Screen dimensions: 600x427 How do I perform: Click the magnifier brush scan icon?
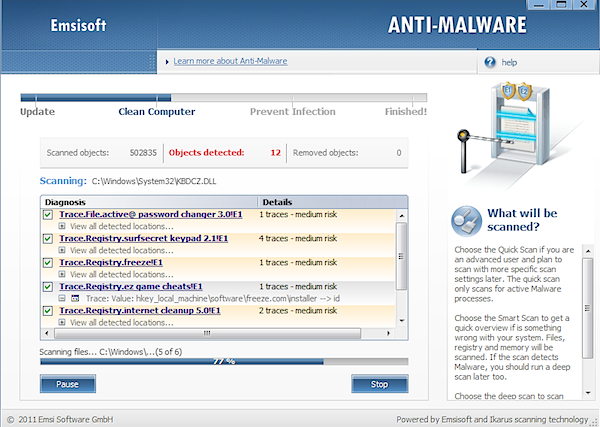[x=466, y=221]
